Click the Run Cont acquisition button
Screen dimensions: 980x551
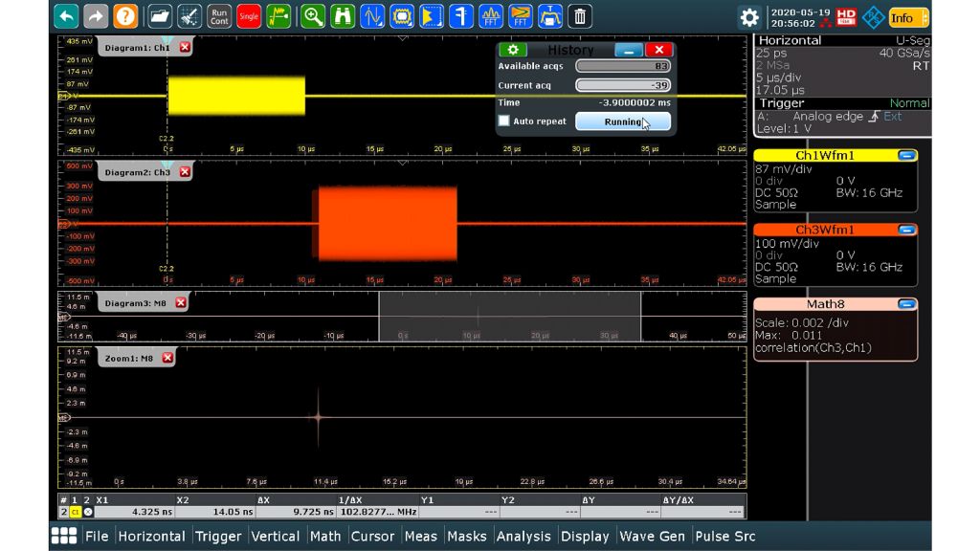click(219, 16)
